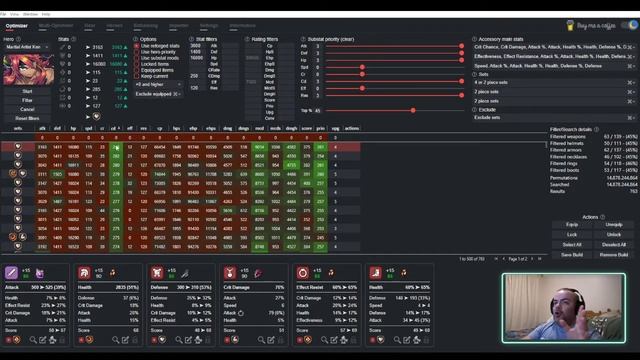Click the Deselect All action button

pyautogui.click(x=613, y=245)
